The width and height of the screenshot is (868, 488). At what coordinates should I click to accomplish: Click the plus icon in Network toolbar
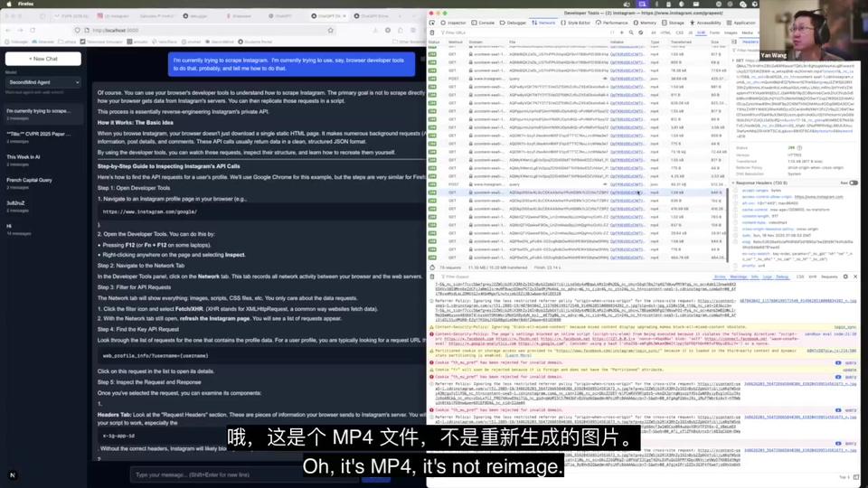(622, 33)
